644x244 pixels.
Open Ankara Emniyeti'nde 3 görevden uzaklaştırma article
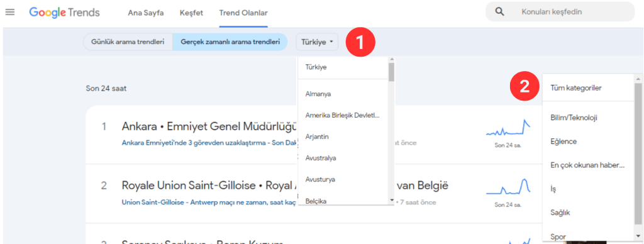pyautogui.click(x=209, y=143)
